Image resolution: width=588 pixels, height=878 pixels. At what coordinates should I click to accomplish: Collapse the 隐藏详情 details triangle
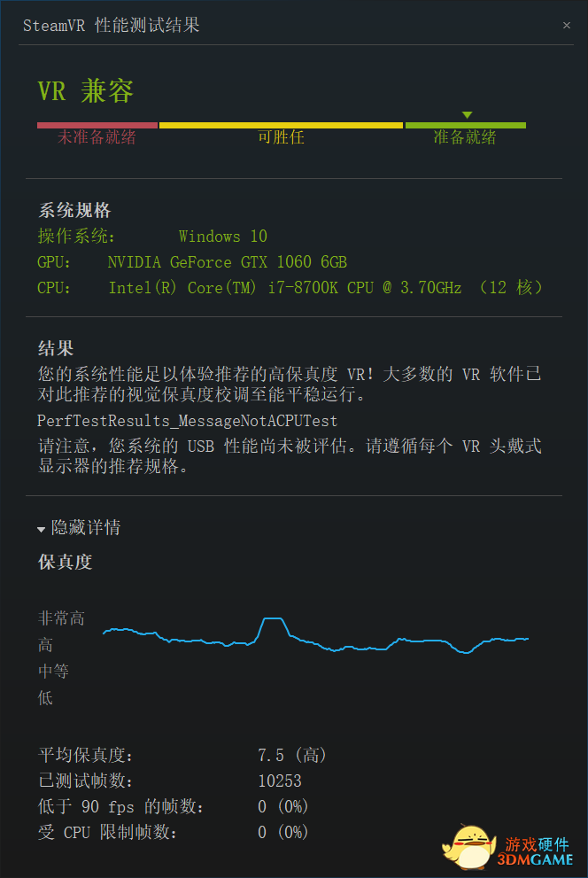41,529
